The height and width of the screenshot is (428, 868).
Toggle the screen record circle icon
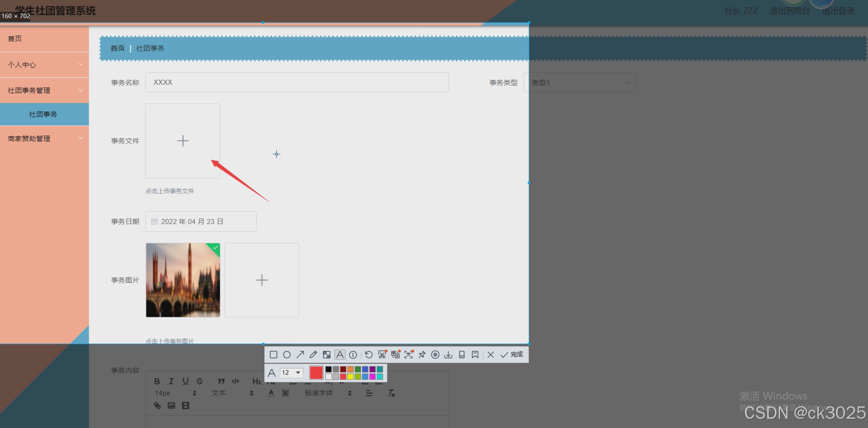point(435,355)
